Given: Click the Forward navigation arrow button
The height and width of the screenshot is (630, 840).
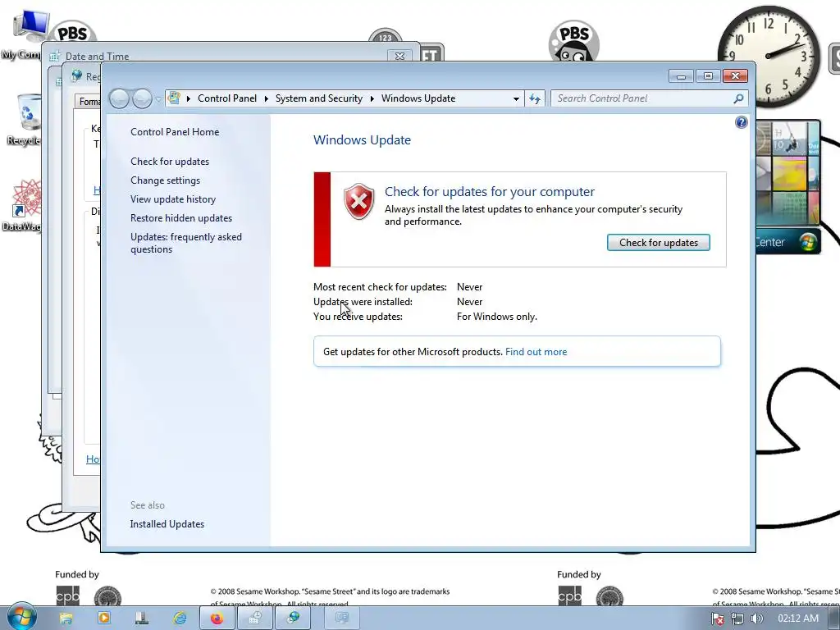Looking at the screenshot, I should [x=142, y=98].
